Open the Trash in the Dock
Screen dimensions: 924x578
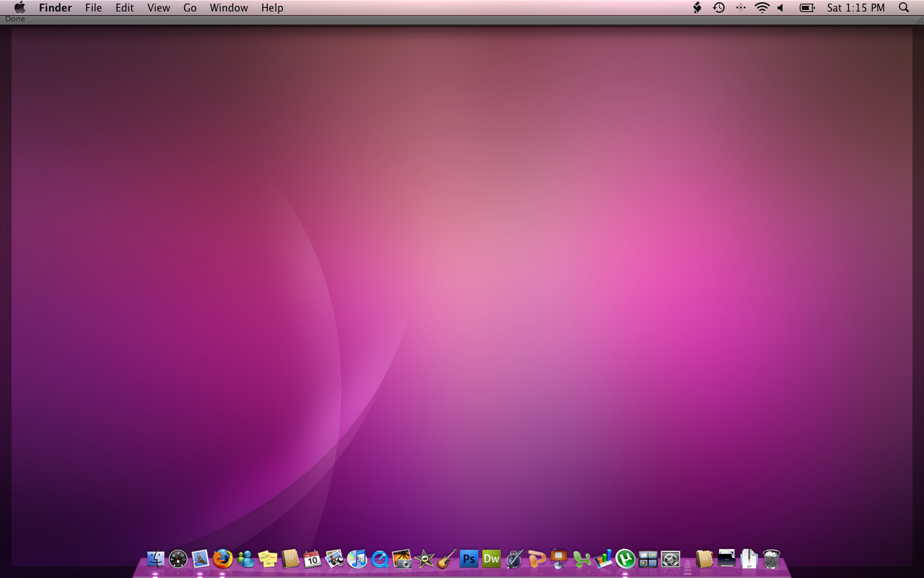coord(772,558)
